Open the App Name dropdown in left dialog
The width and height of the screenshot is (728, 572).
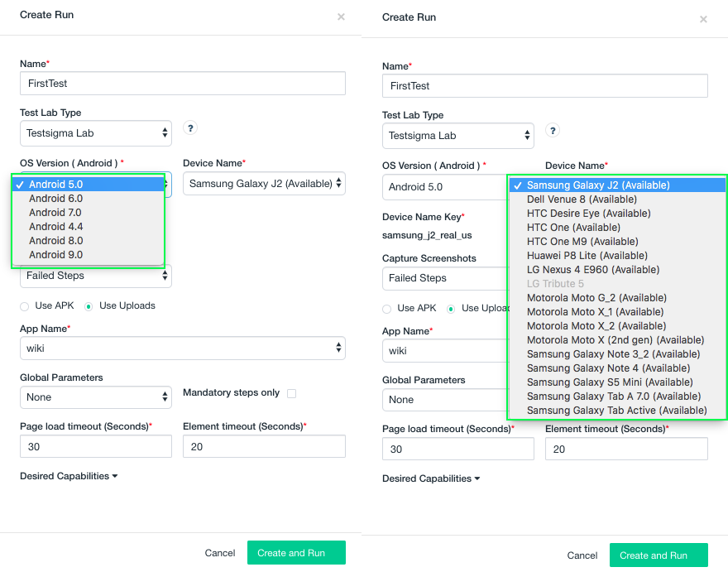point(182,348)
